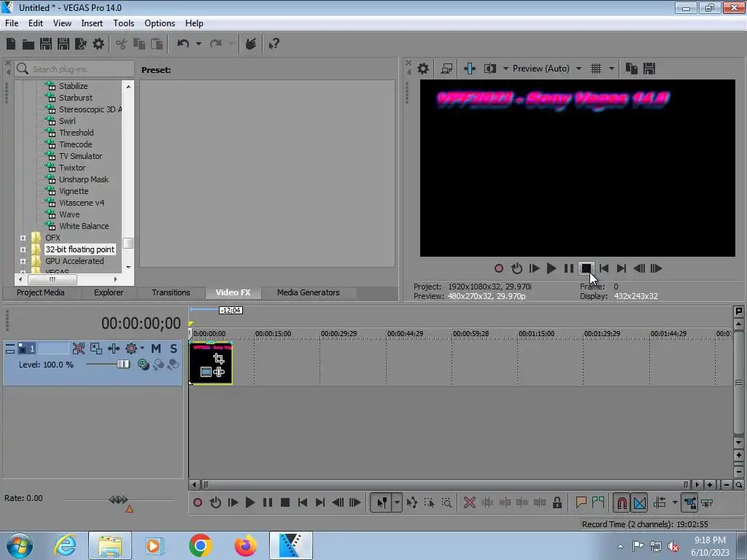747x560 pixels.
Task: Click the Rate scrub control slider
Action: [x=118, y=499]
